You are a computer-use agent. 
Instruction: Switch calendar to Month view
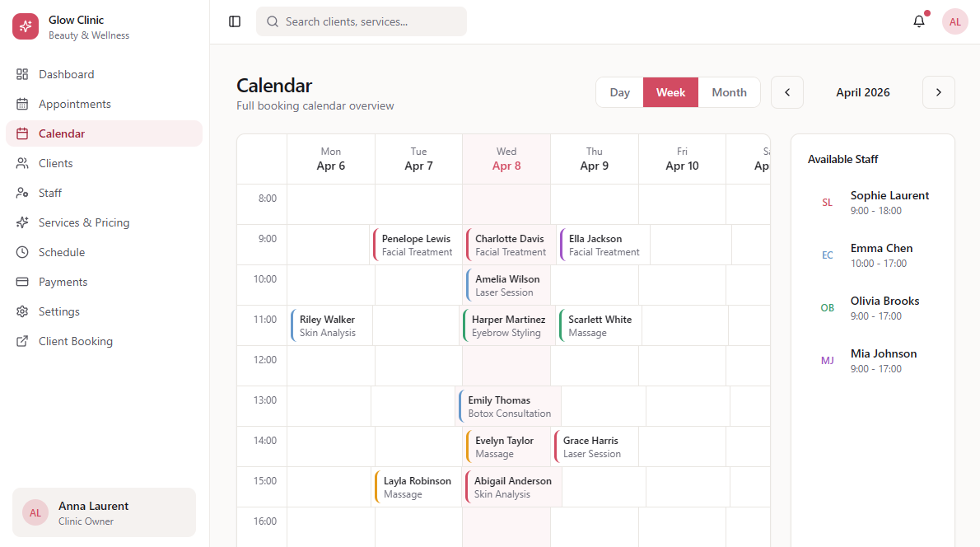click(x=729, y=92)
